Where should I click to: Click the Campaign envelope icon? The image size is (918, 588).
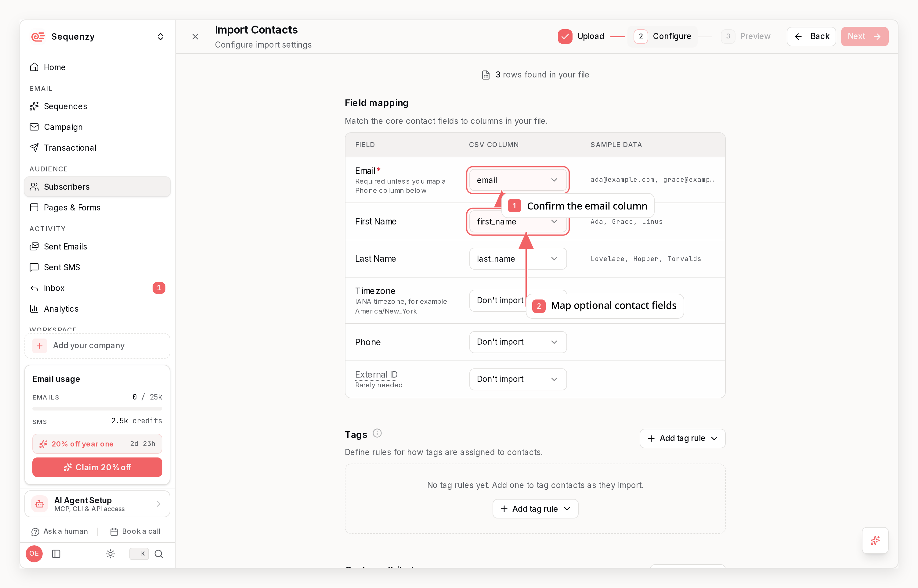(34, 127)
